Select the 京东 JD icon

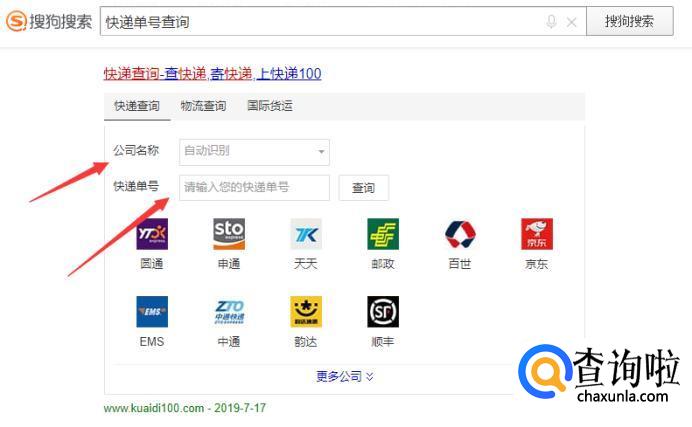pyautogui.click(x=537, y=234)
